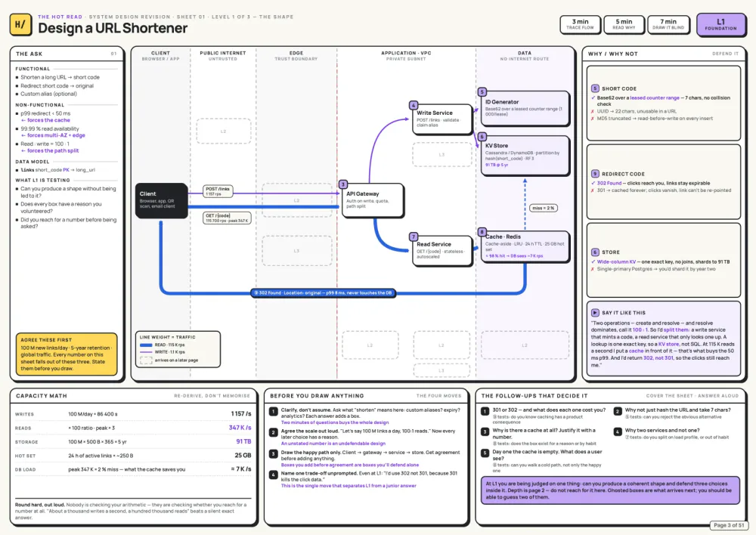Click badge 3 beside 'Why is there a cache at all'

click(485, 432)
